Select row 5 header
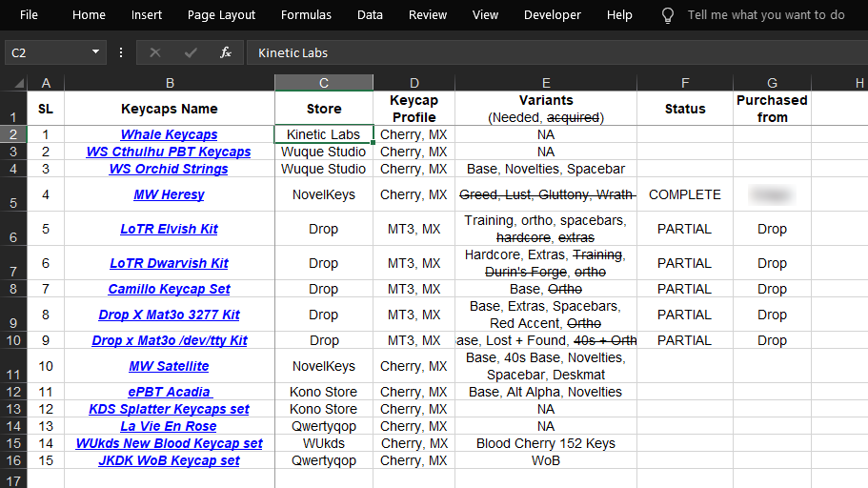This screenshot has width=868, height=488. coord(13,194)
